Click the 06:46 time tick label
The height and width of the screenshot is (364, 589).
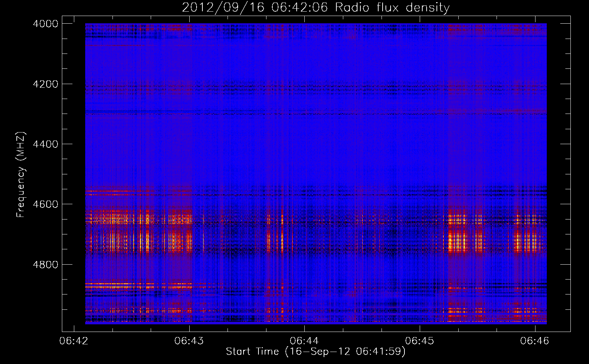[x=535, y=341]
